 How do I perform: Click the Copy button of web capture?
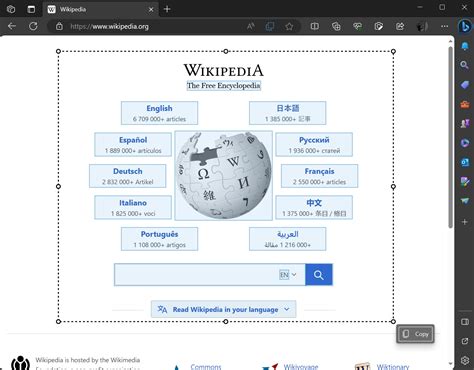point(415,334)
